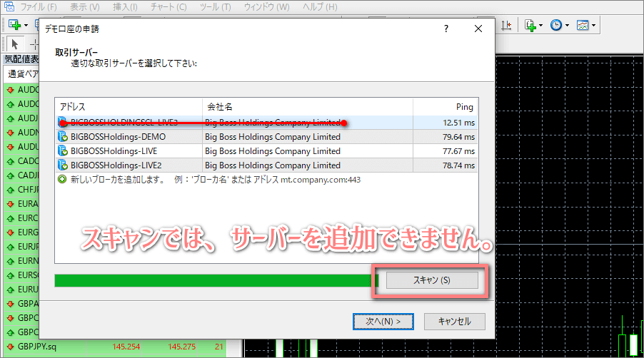Click the 78.74 ms ping value

pyautogui.click(x=459, y=165)
